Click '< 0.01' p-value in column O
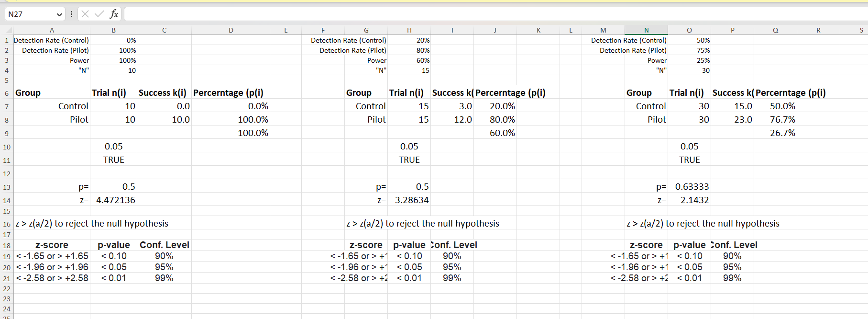The height and width of the screenshot is (319, 868). (x=689, y=278)
